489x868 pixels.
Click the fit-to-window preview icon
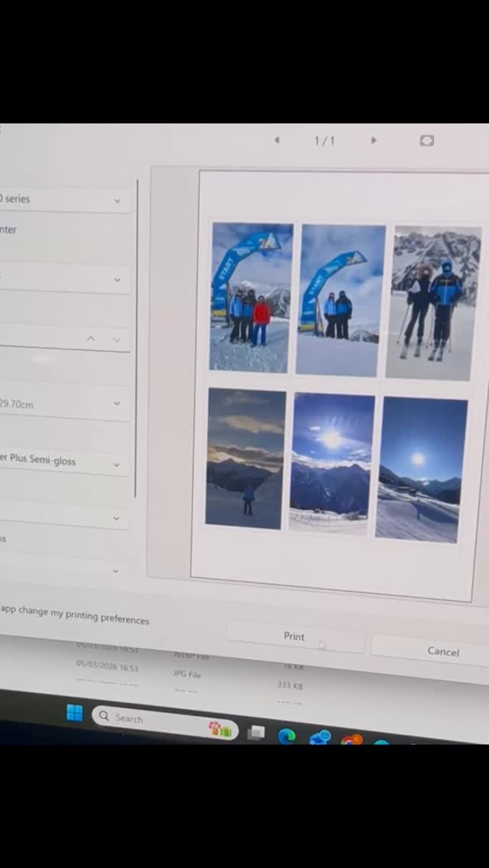pos(427,141)
